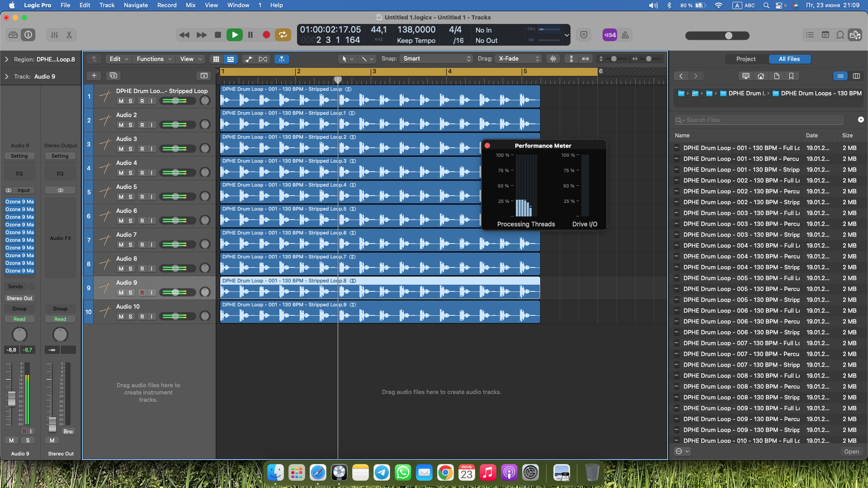Screen dimensions: 868x488
Task: Solo the Audio 5 track
Action: click(x=130, y=197)
